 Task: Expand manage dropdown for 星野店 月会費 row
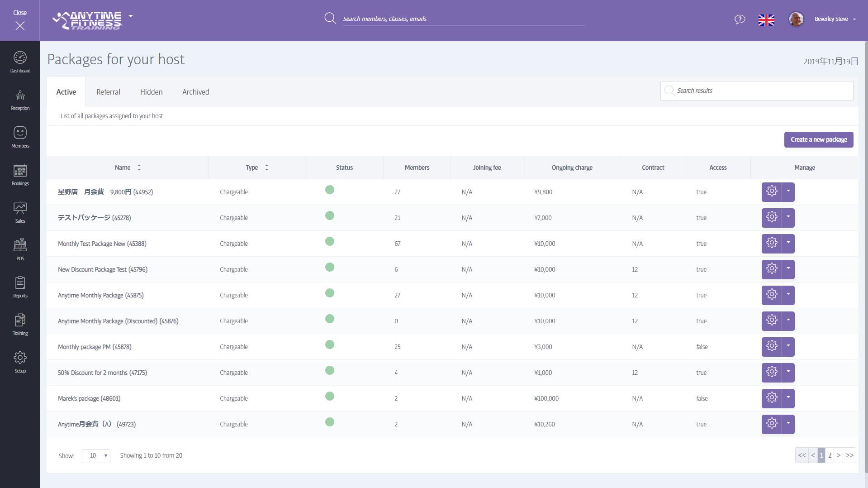coord(788,191)
